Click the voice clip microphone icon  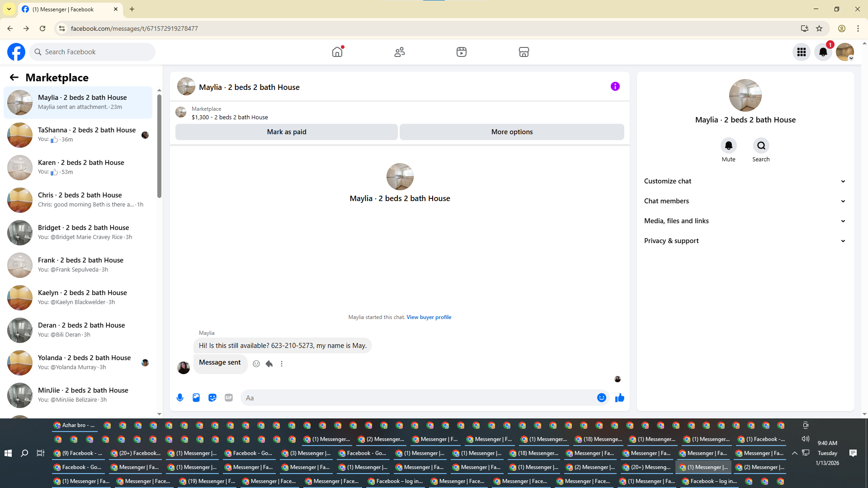pos(180,398)
